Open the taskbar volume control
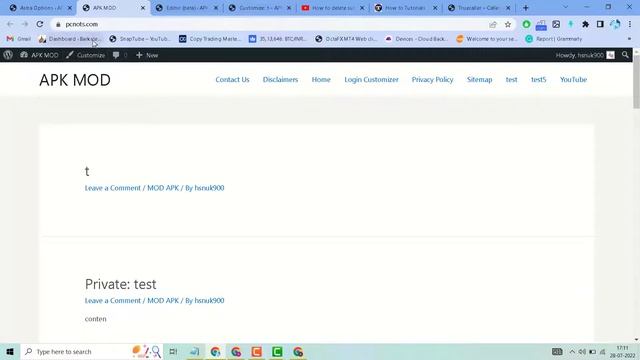This screenshot has width=640, height=360. [582, 351]
